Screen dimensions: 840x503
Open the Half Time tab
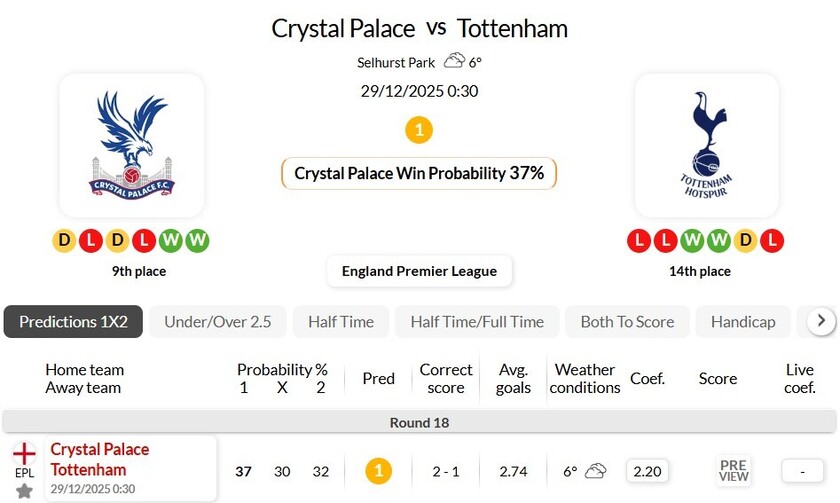point(341,321)
